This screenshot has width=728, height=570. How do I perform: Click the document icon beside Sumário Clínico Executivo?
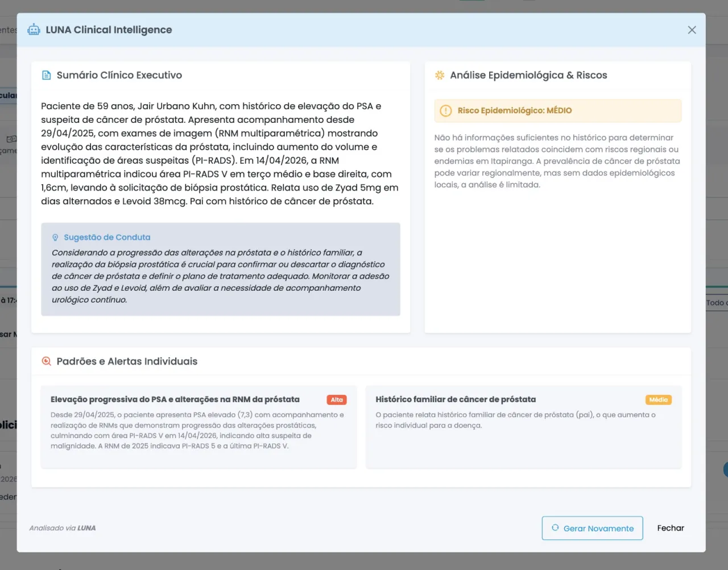(47, 75)
